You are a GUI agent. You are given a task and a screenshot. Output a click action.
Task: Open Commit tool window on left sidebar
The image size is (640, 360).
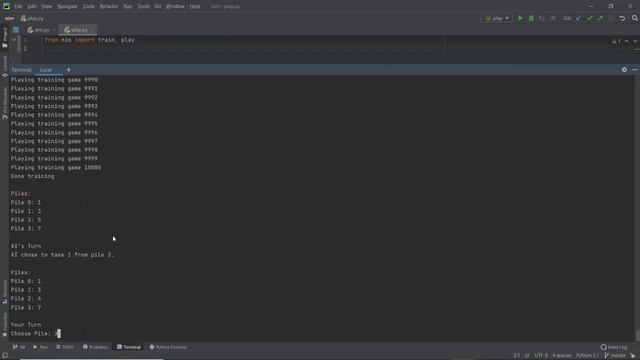pyautogui.click(x=5, y=67)
